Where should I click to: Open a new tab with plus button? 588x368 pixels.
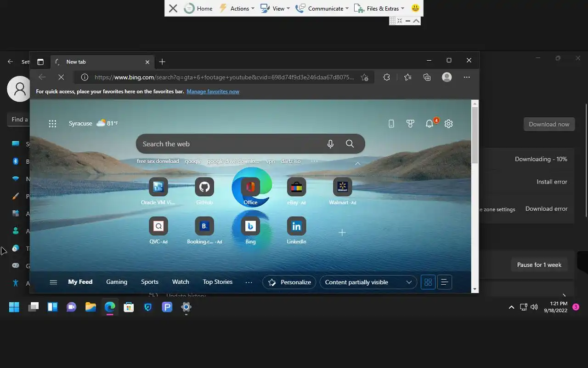[x=162, y=62]
